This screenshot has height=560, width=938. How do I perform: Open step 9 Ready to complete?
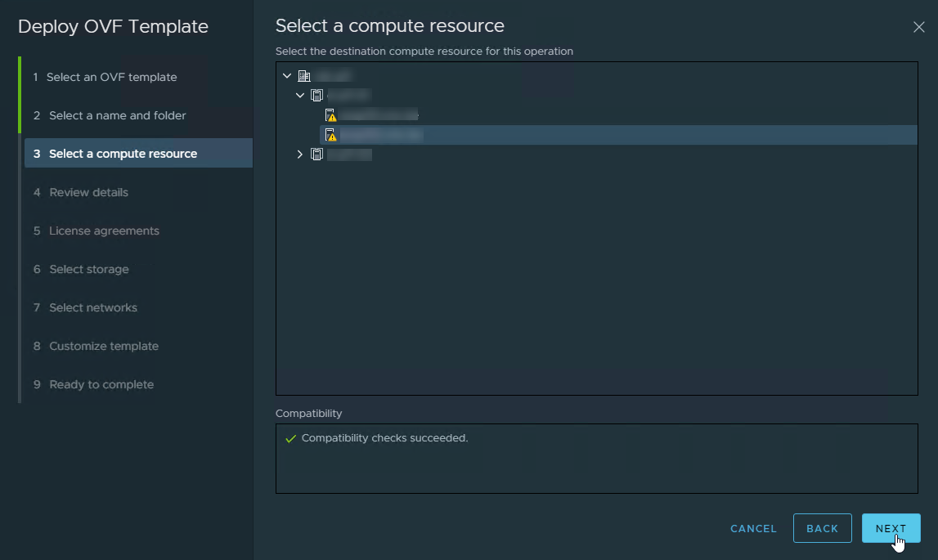coord(101,384)
